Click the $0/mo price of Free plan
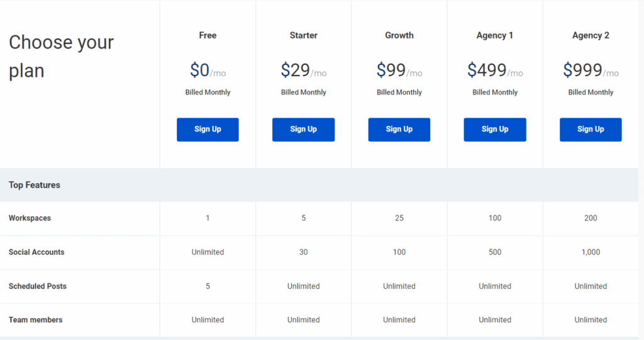644x340 pixels. tap(208, 71)
